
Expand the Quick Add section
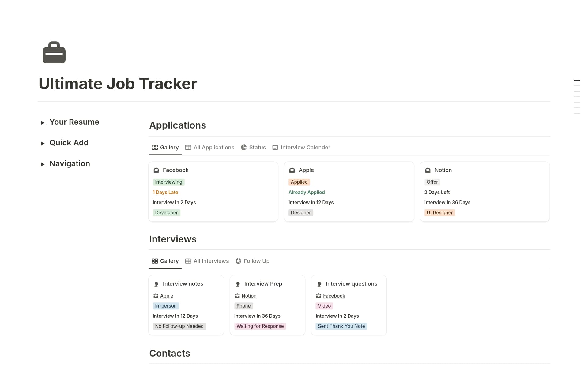43,143
